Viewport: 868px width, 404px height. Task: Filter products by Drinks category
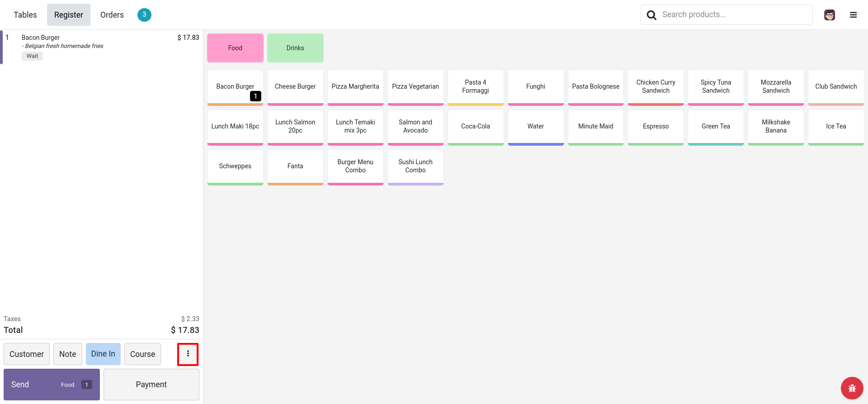[295, 48]
